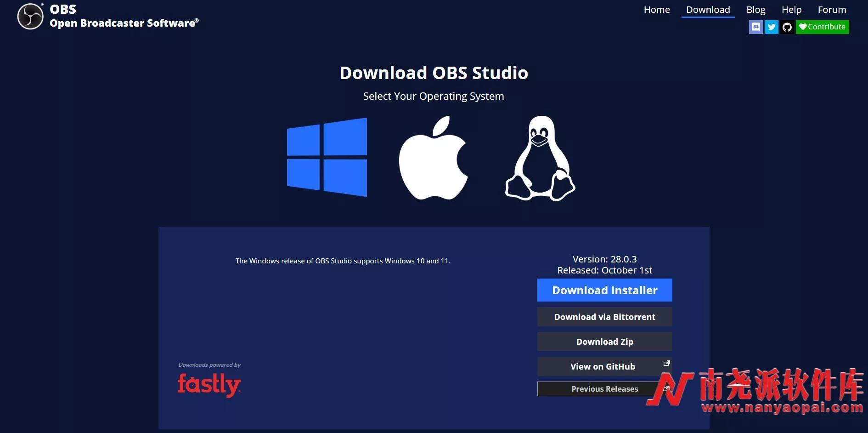This screenshot has width=868, height=433.
Task: Click the Download Zip button
Action: (604, 342)
